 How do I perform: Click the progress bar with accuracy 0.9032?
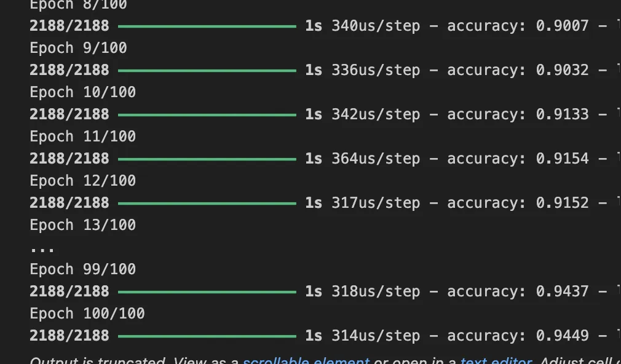coord(207,71)
